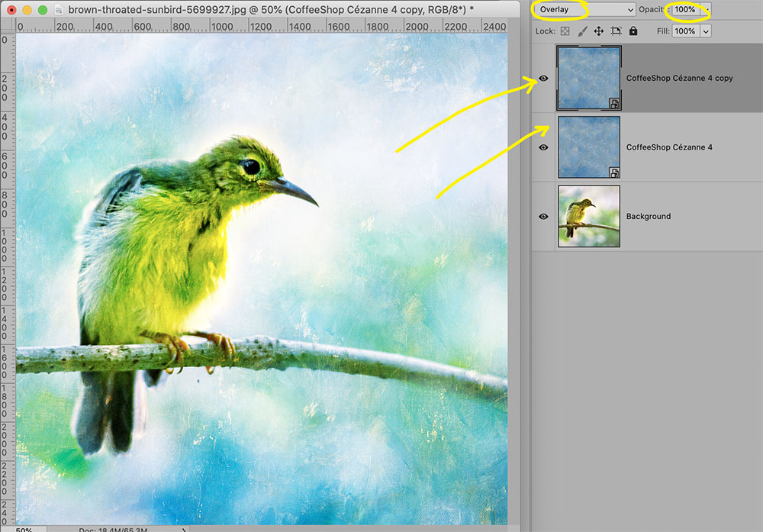Select the Background layer thumbnail
This screenshot has height=532, width=763.
pyautogui.click(x=589, y=216)
